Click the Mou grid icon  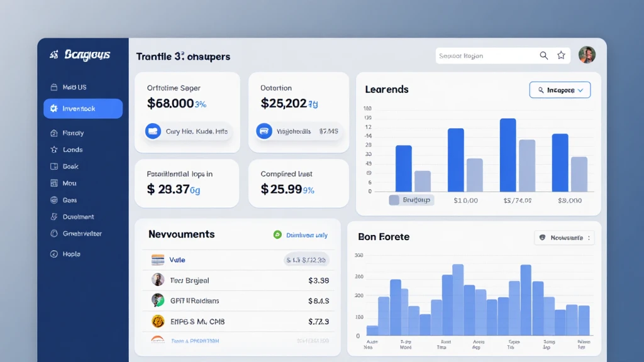click(x=54, y=183)
